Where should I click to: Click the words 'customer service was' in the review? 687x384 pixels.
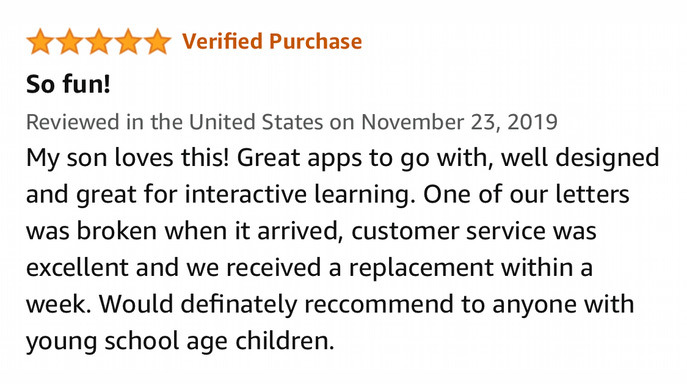tap(474, 231)
